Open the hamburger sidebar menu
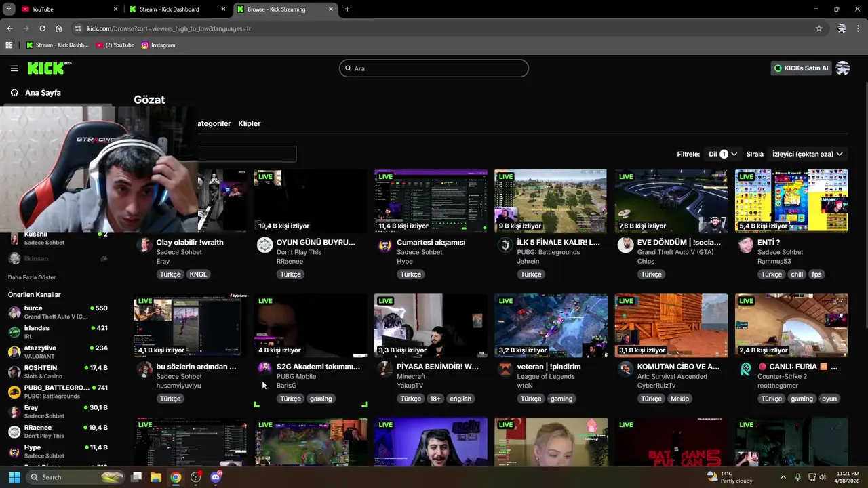Viewport: 868px width, 488px height. [14, 68]
